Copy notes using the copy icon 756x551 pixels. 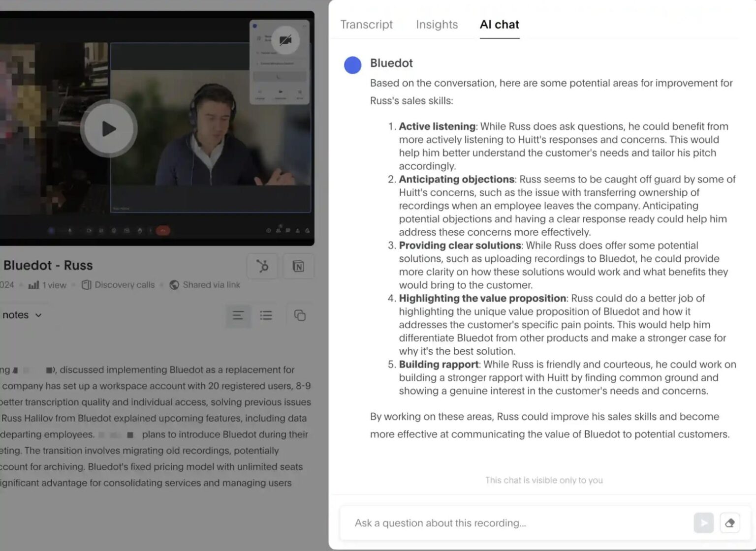[x=299, y=315]
